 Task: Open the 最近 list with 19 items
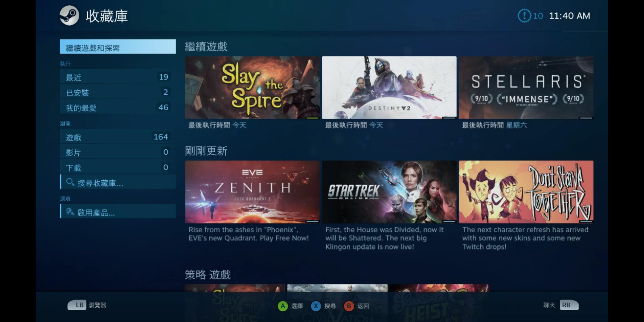pyautogui.click(x=118, y=77)
